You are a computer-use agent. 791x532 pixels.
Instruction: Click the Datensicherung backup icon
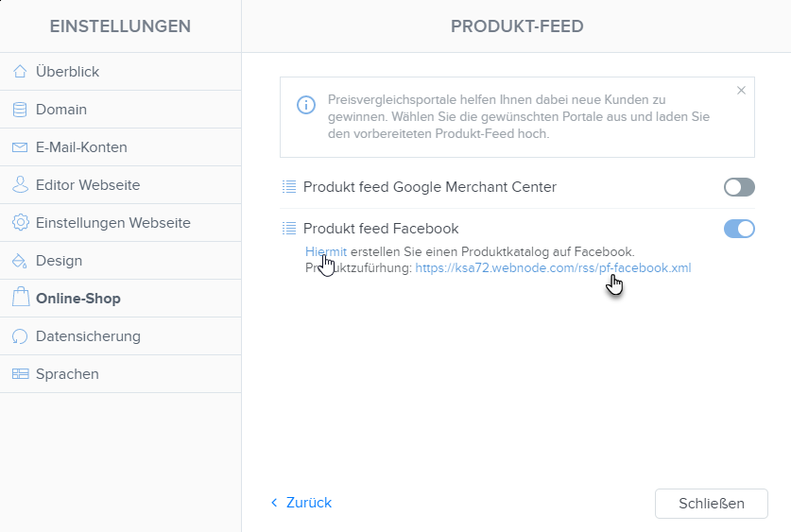tap(20, 336)
